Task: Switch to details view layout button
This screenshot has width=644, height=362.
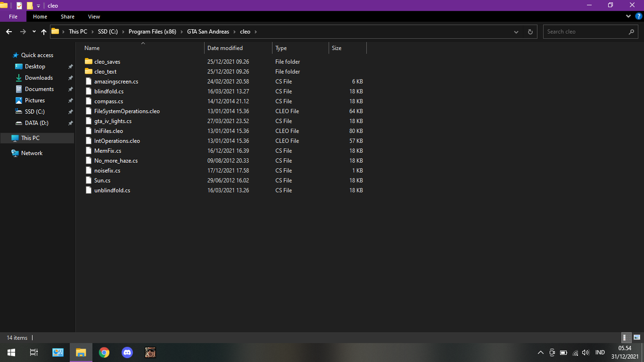Action: coord(626,338)
